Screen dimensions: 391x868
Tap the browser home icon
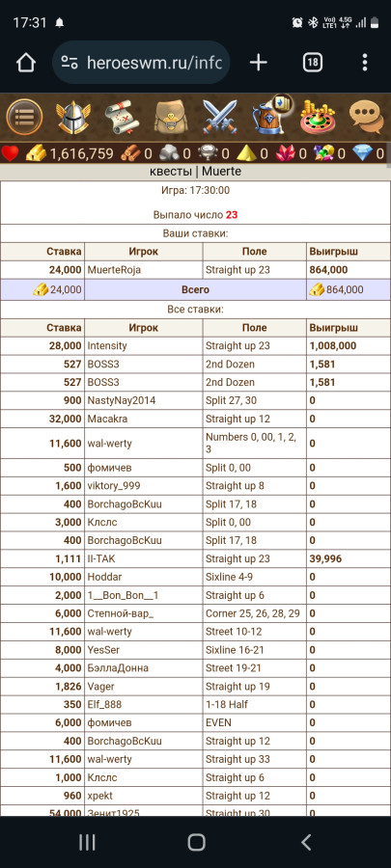click(x=25, y=63)
